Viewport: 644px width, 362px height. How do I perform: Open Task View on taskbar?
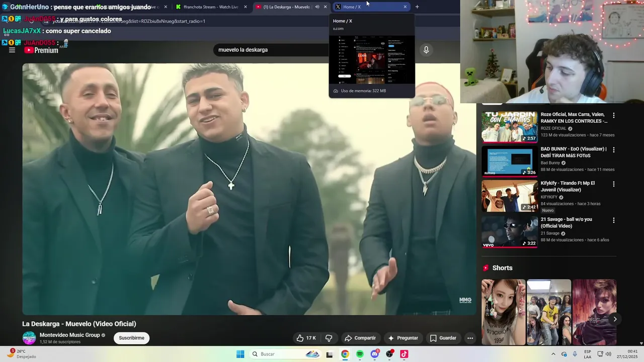click(x=330, y=354)
